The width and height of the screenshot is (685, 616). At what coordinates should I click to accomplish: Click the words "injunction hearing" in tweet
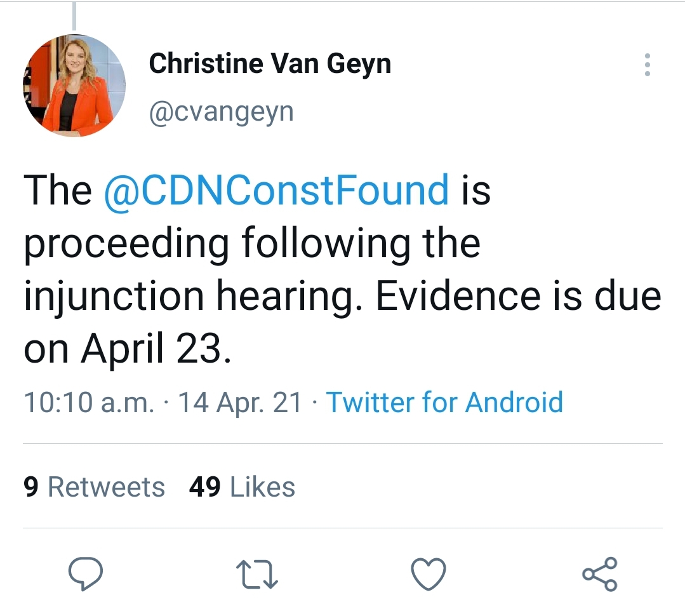[187, 297]
